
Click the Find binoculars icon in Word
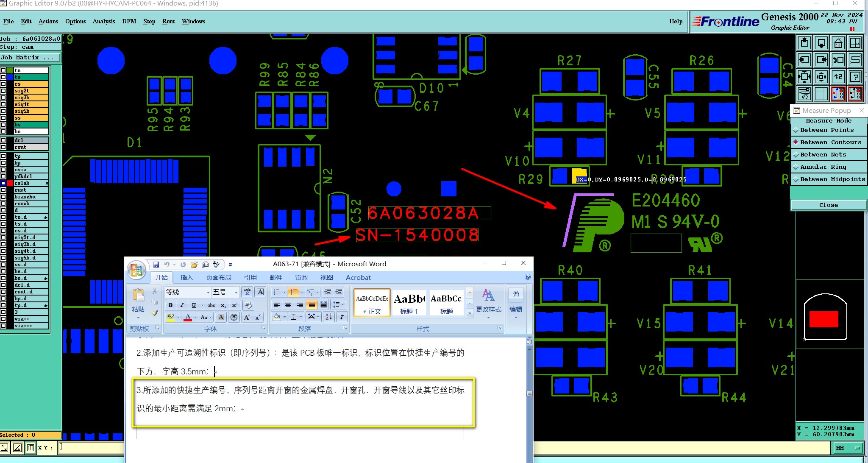click(516, 294)
